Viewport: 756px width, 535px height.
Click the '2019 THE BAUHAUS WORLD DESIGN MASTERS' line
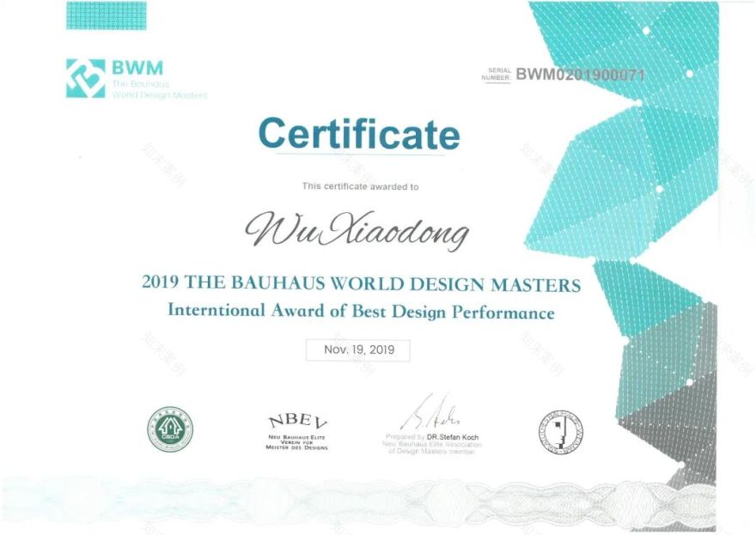(361, 283)
